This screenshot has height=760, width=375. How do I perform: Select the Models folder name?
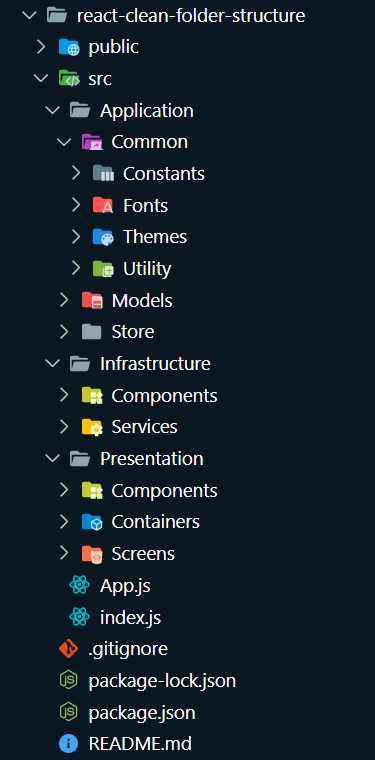click(x=142, y=301)
